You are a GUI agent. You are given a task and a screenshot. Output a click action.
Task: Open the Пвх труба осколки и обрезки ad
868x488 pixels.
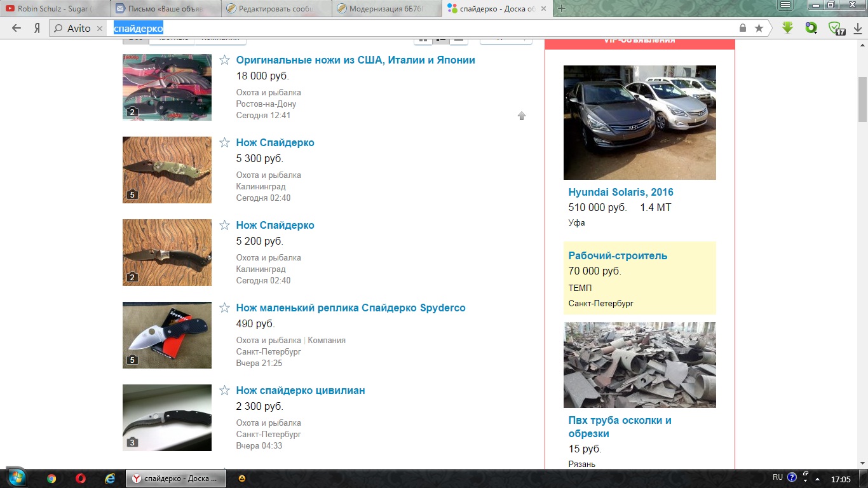point(620,427)
